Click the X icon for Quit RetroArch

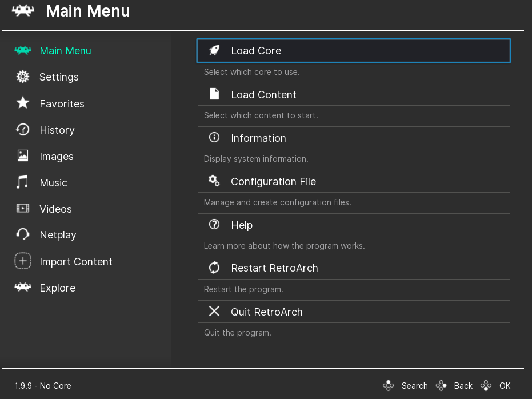[x=214, y=311]
